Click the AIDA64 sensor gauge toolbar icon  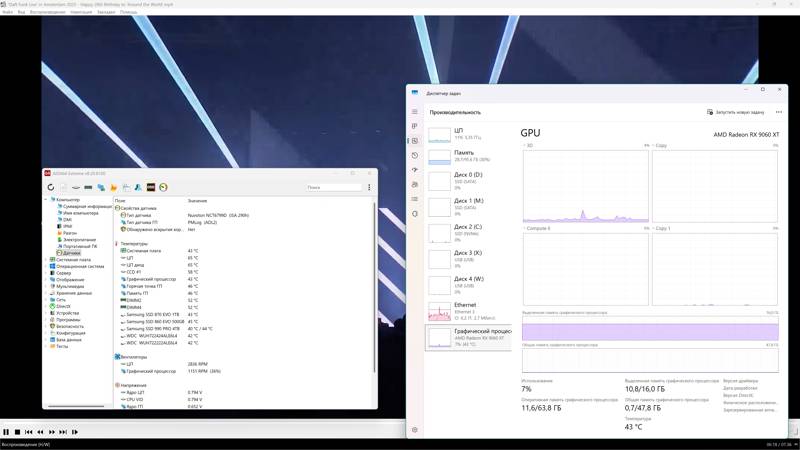(163, 187)
